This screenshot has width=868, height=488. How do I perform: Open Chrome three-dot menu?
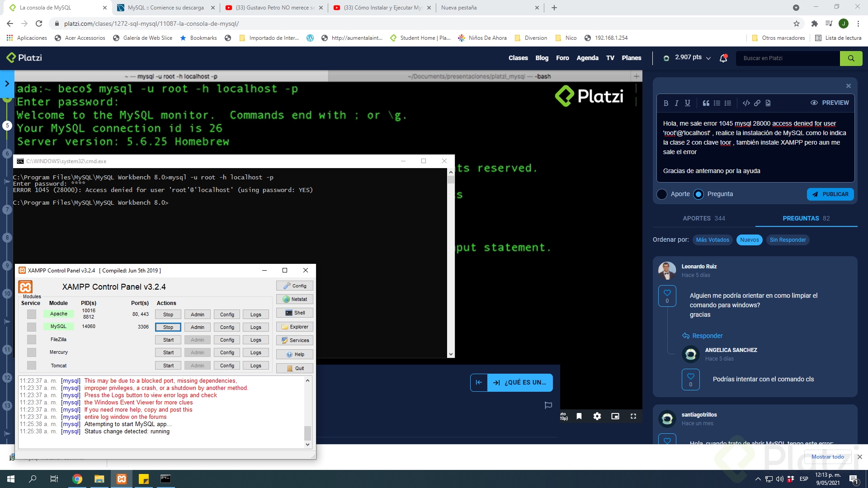[x=859, y=23]
